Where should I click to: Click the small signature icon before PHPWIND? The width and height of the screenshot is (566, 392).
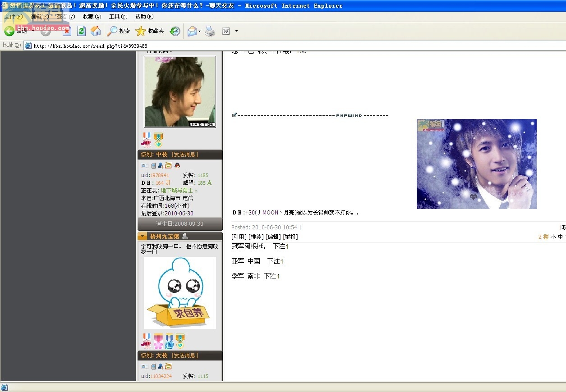click(x=234, y=115)
